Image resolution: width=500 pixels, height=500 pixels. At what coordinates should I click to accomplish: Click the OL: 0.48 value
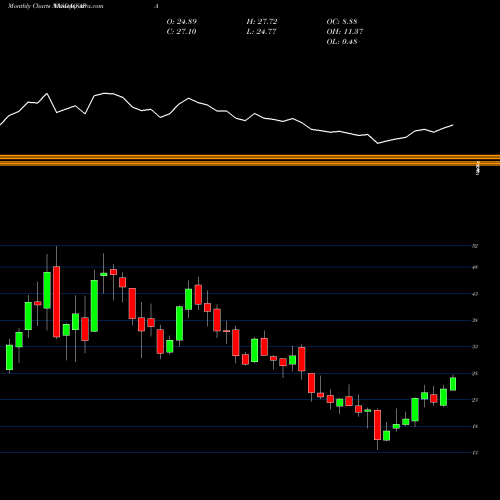pyautogui.click(x=342, y=42)
